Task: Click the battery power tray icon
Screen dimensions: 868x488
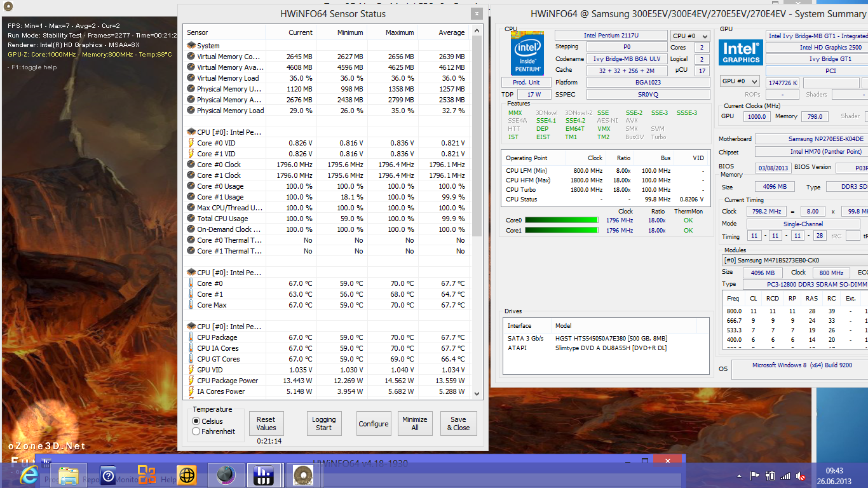Action: [770, 475]
